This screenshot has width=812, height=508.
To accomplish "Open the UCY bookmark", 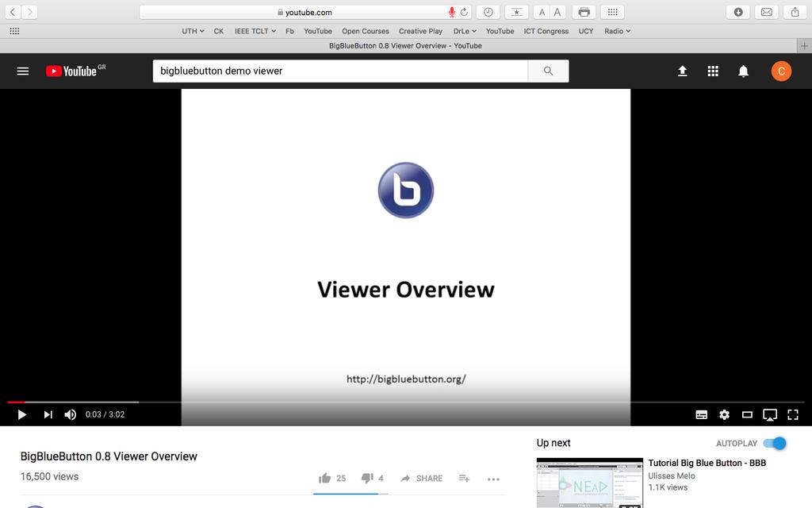I will click(586, 31).
